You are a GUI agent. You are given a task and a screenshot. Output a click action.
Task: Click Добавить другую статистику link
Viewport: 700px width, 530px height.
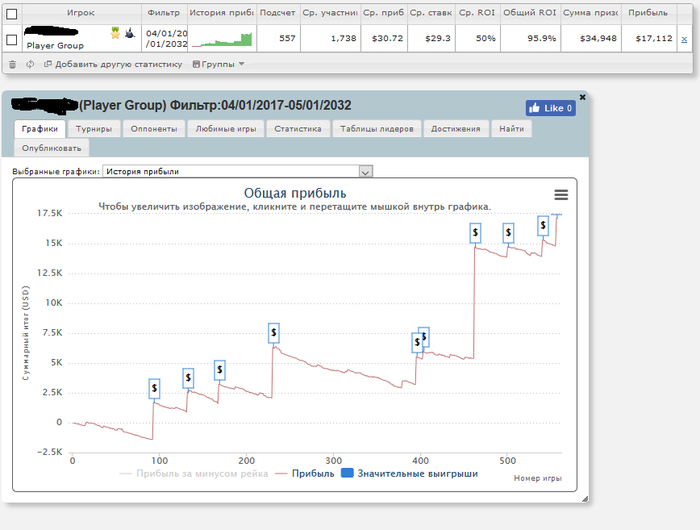[x=113, y=64]
